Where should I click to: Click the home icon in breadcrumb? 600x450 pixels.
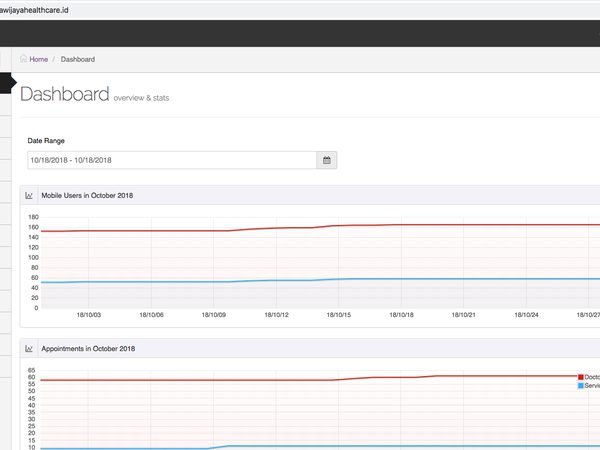tap(23, 59)
